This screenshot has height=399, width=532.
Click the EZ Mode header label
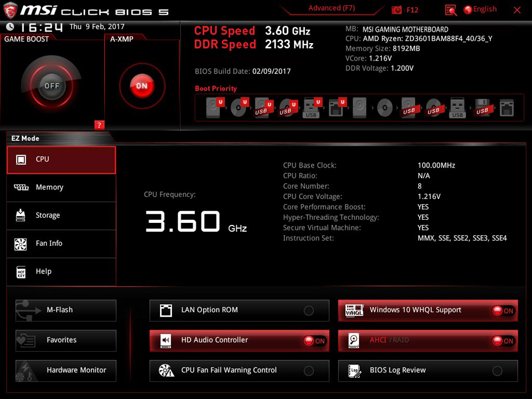[x=26, y=138]
